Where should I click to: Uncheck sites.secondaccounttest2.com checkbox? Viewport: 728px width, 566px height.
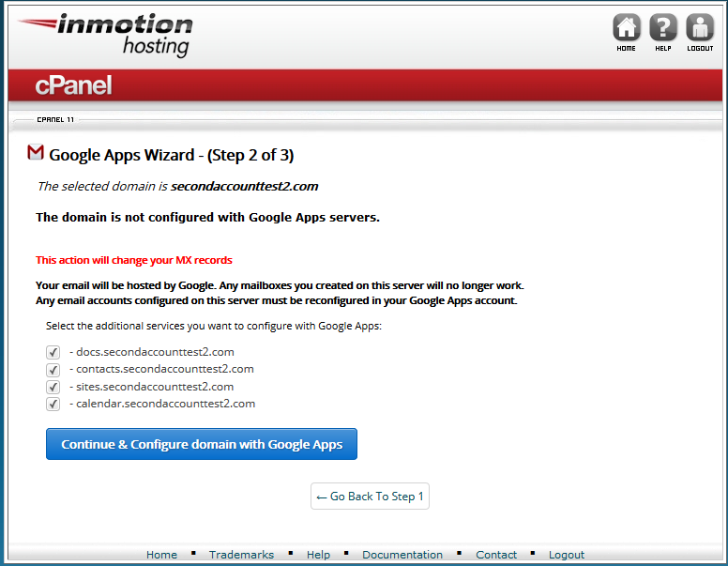point(53,387)
